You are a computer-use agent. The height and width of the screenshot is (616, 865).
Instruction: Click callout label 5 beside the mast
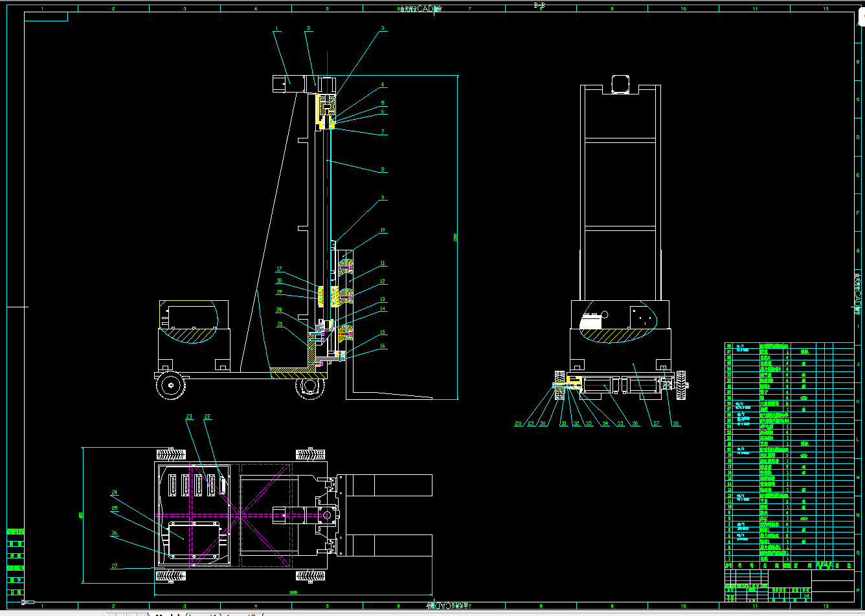click(x=383, y=102)
